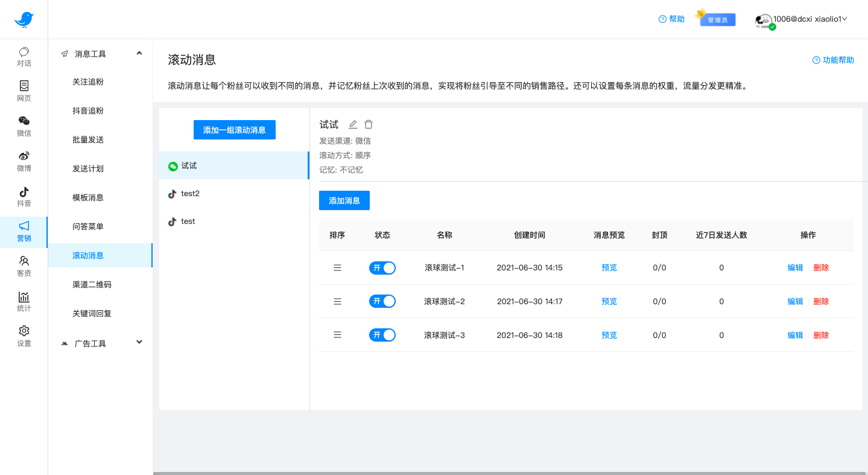Open the 统计 statistics panel
This screenshot has width=868, height=475.
pyautogui.click(x=24, y=301)
